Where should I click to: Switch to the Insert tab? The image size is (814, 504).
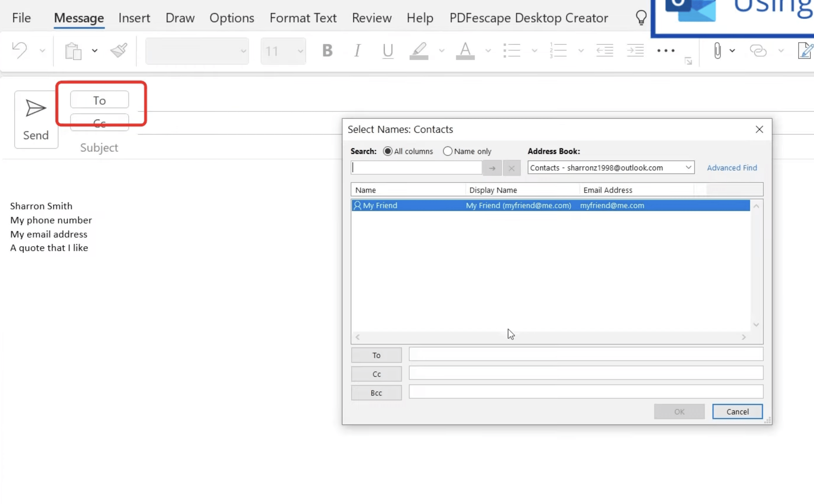point(134,18)
